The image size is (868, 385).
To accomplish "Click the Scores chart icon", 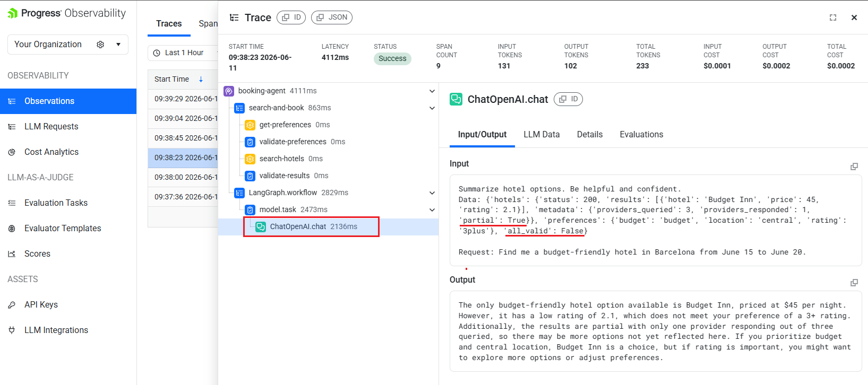I will pyautogui.click(x=12, y=254).
